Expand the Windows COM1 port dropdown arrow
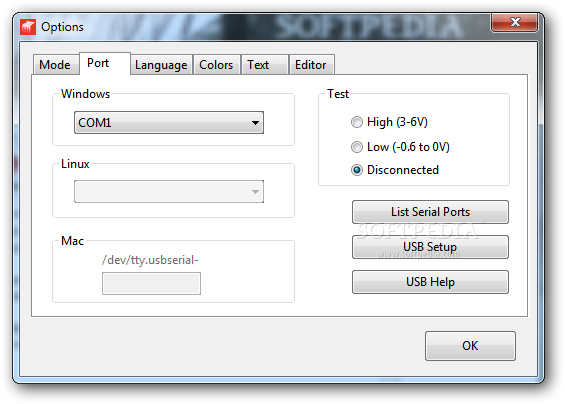This screenshot has width=565, height=404. 255,123
